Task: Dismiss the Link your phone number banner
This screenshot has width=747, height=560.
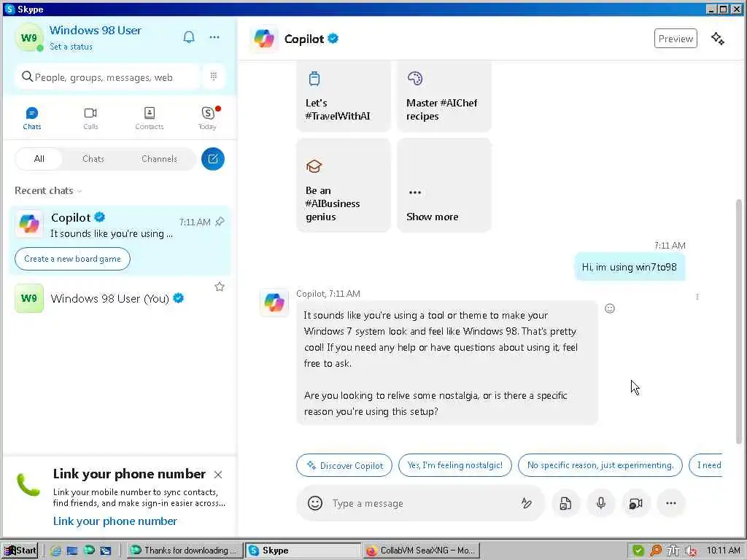Action: 217,475
